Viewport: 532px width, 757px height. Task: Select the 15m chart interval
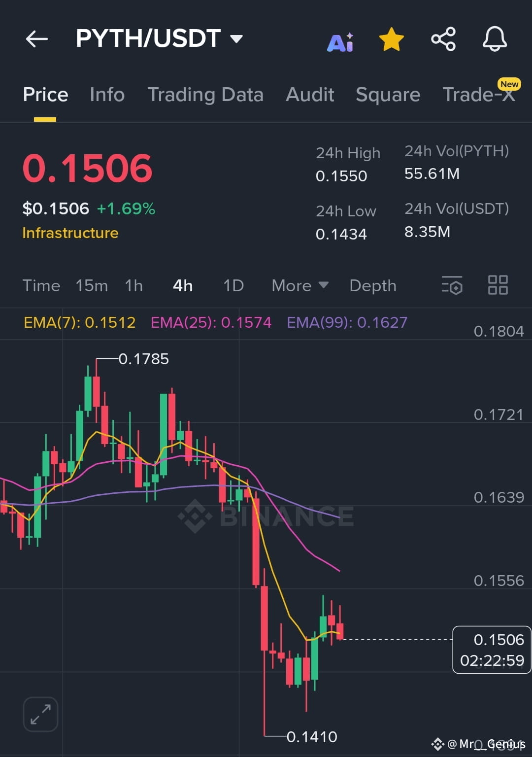92,286
